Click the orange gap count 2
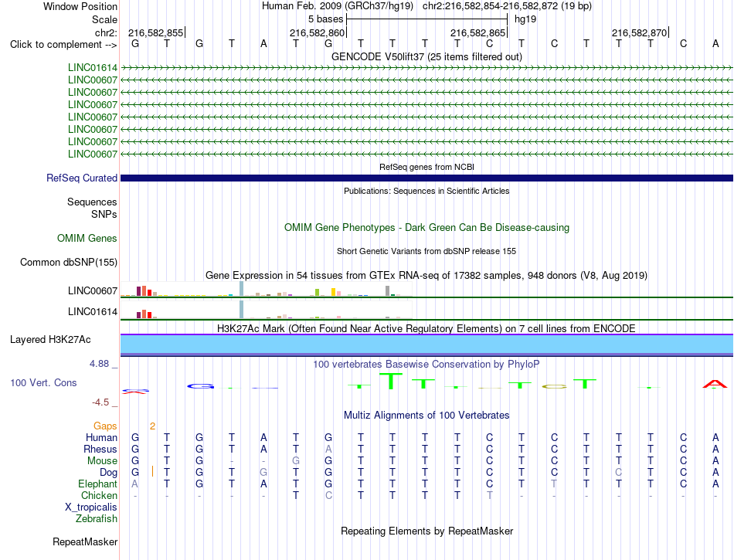 (x=153, y=426)
